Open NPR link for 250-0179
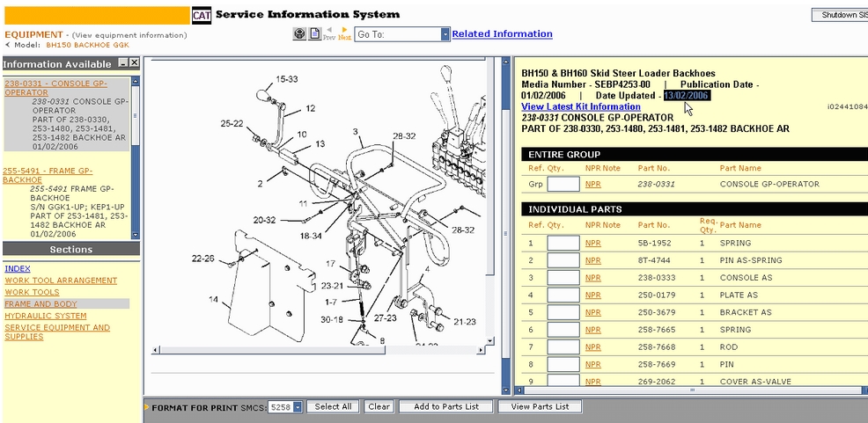Screen dimensions: 868x423 pos(592,295)
